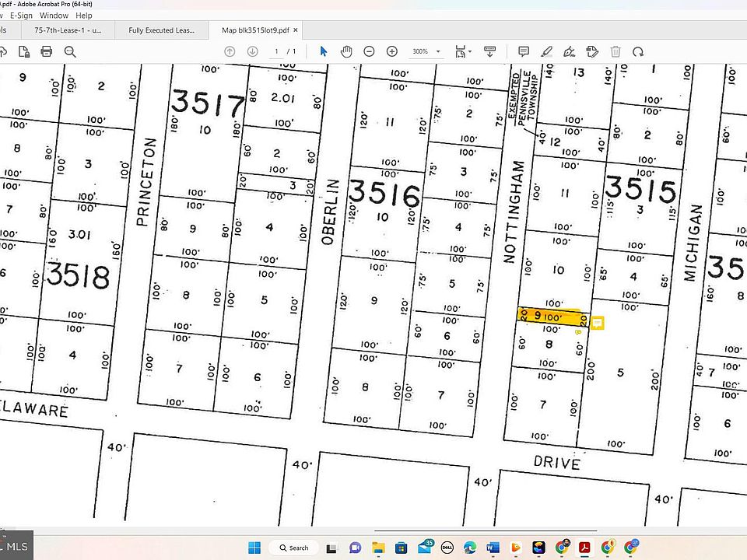Activate the Hand pan tool
This screenshot has height=560, width=747.
pos(346,51)
